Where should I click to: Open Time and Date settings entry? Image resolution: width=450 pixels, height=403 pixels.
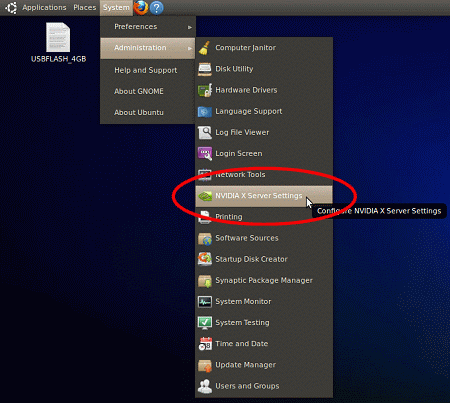[264, 344]
